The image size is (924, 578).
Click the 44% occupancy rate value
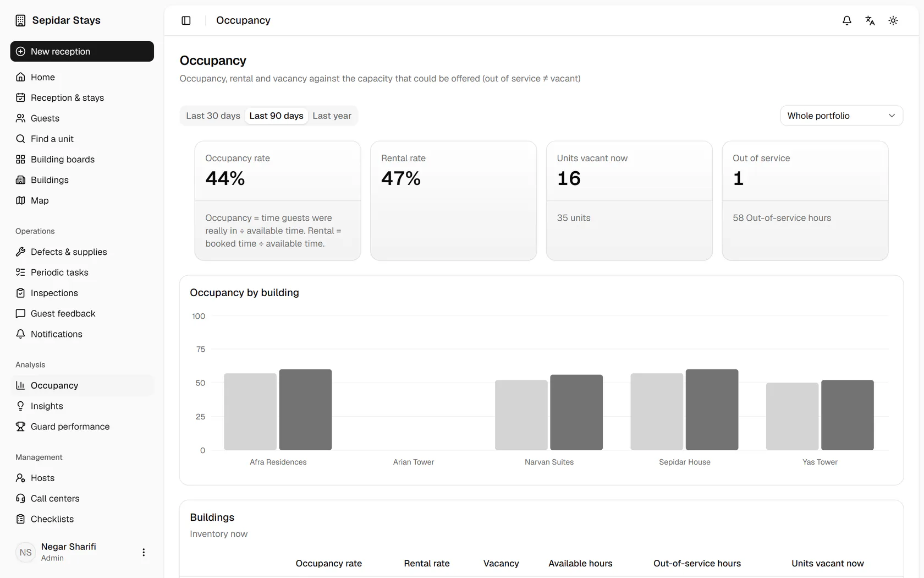[225, 178]
